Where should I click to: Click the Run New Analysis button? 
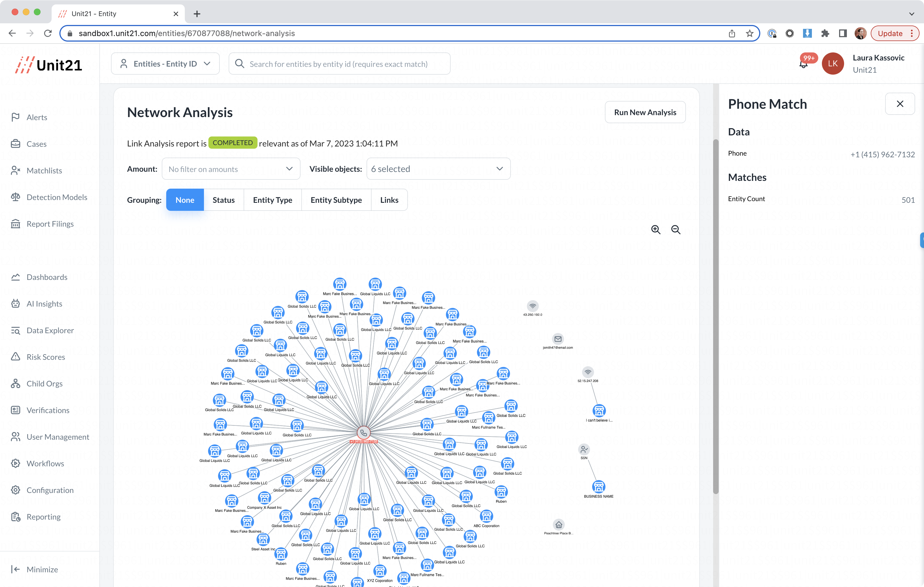645,112
